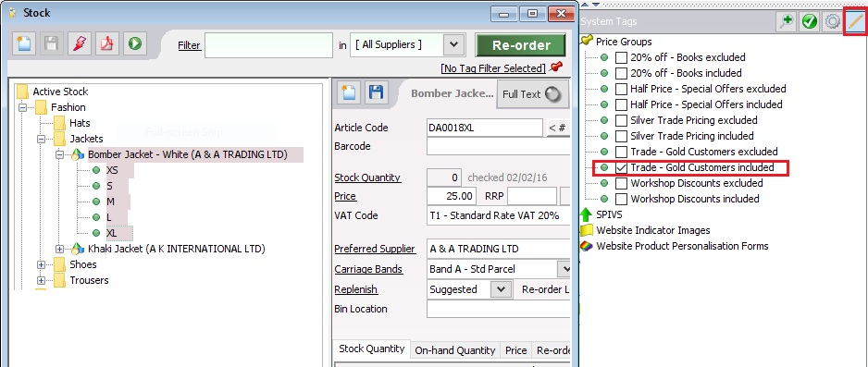Collapse the Bomber Jacket - White node
Screen dimensions: 868x367
(x=59, y=155)
